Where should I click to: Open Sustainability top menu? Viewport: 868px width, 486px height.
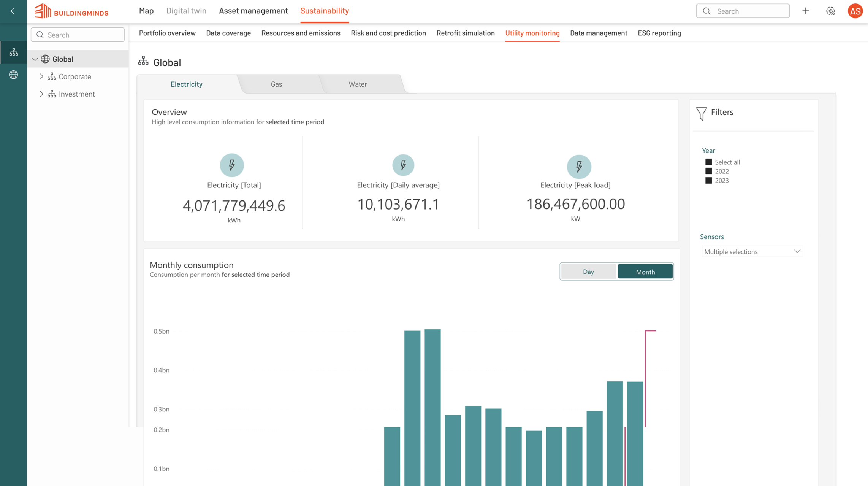point(325,11)
